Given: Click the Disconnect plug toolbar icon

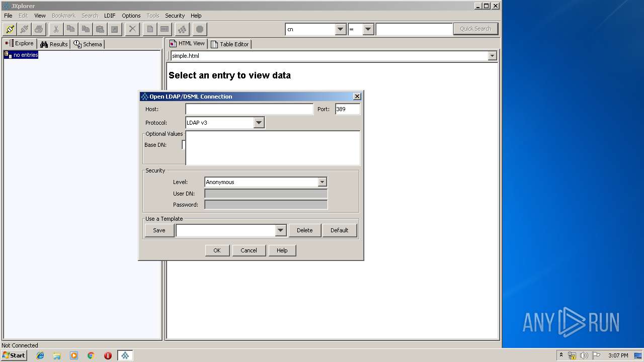Looking at the screenshot, I should pyautogui.click(x=24, y=29).
